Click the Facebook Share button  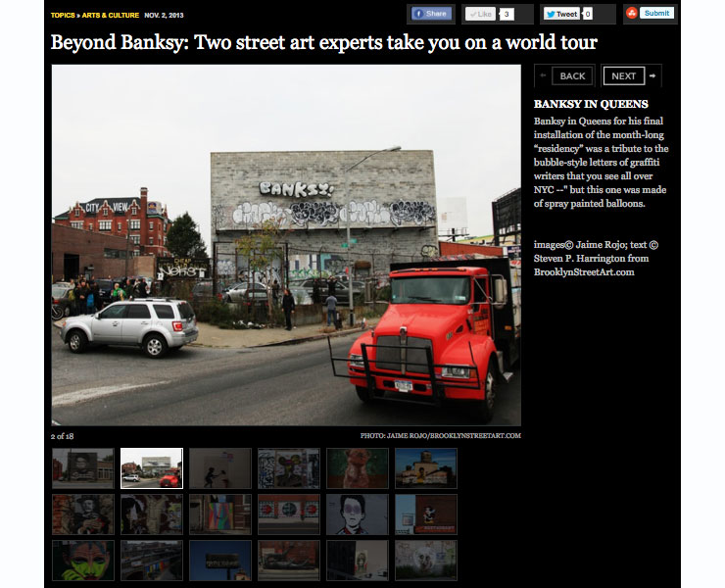coord(430,14)
